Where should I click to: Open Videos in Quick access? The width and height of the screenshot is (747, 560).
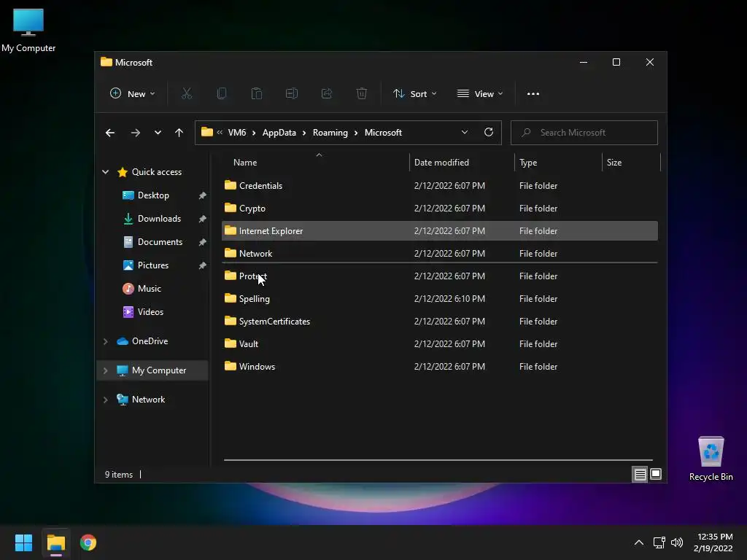click(150, 312)
